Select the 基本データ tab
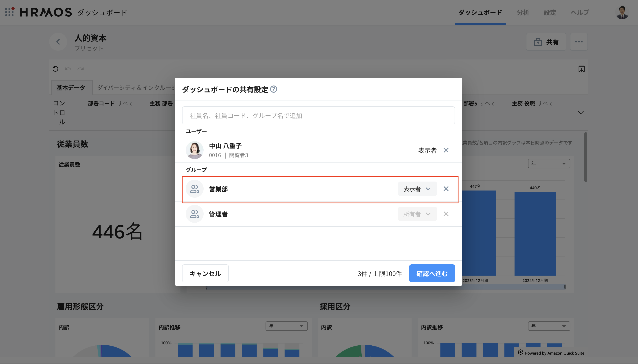Screen dimensions: 638x364 tap(71, 88)
